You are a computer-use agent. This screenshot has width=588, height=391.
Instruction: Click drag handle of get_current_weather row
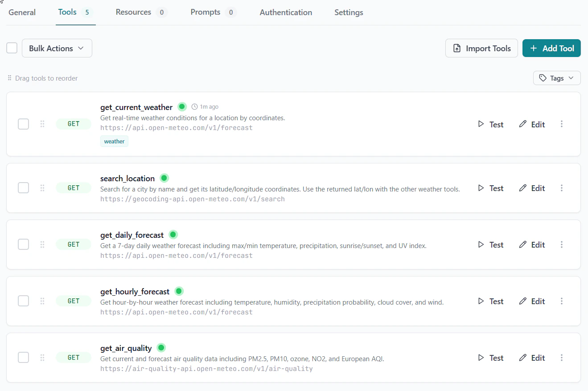pos(42,124)
